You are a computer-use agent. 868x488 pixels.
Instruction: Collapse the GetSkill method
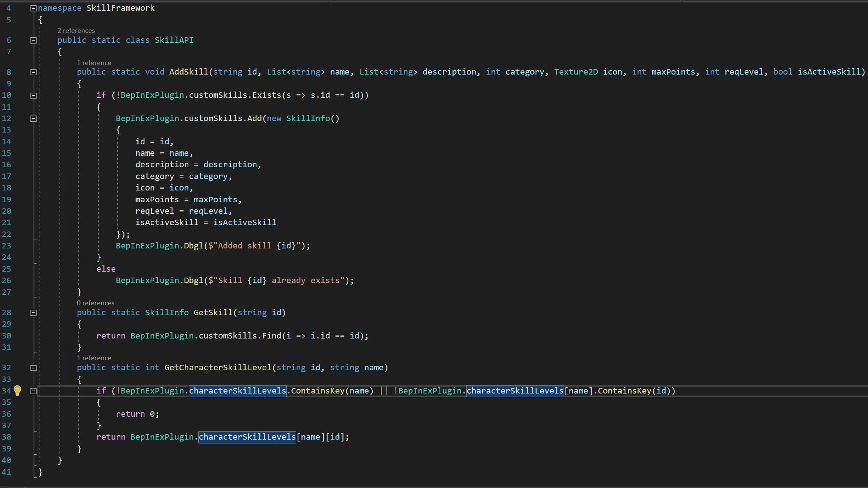pos(33,313)
